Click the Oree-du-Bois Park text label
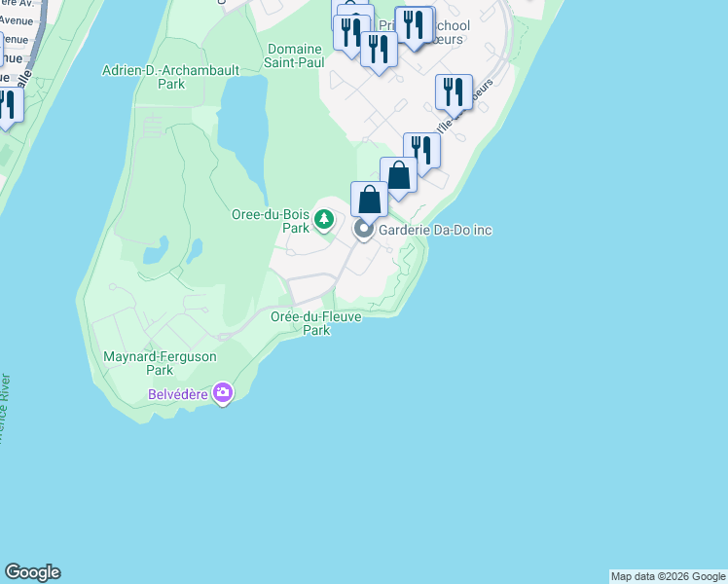The height and width of the screenshot is (584, 728). [x=272, y=221]
